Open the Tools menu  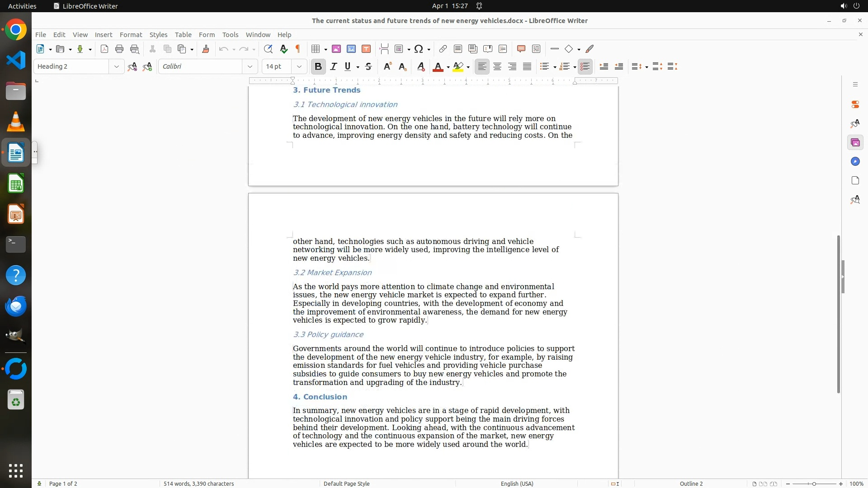click(x=230, y=35)
